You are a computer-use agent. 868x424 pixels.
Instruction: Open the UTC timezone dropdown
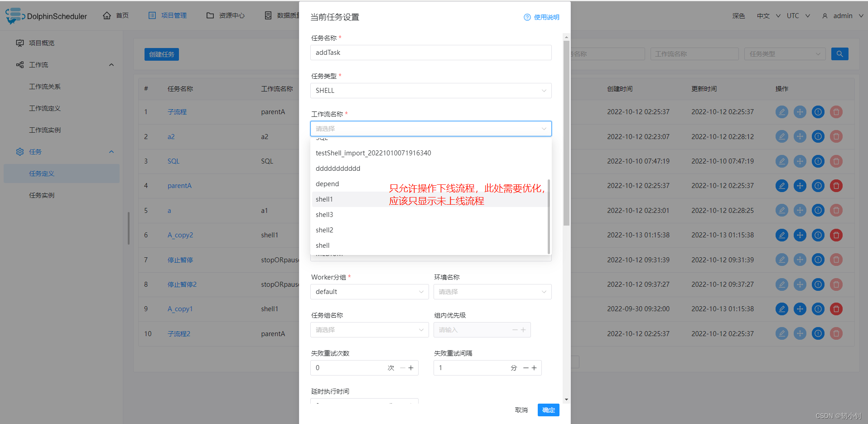[798, 16]
